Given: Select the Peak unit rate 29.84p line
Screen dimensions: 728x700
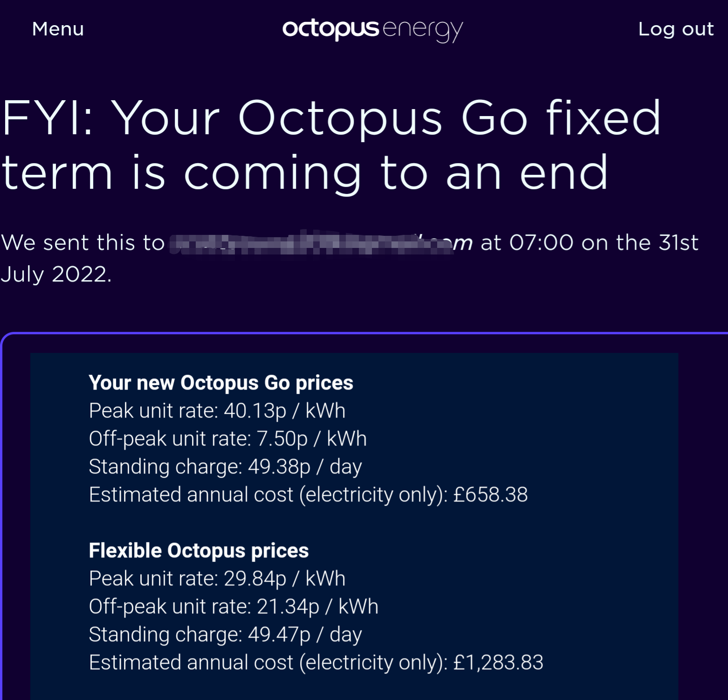Looking at the screenshot, I should tap(217, 578).
